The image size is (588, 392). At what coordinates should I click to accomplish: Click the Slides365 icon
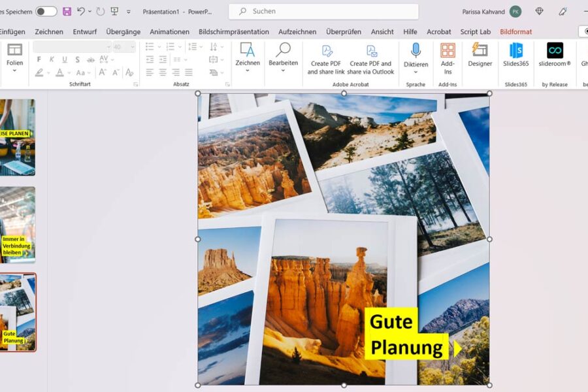515,56
